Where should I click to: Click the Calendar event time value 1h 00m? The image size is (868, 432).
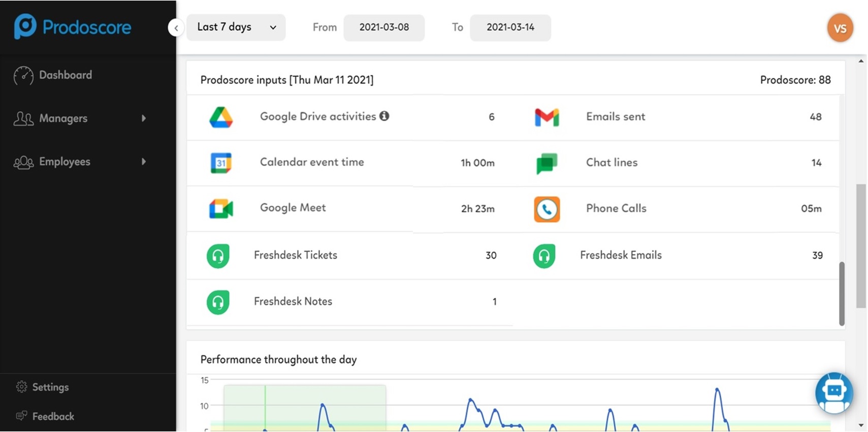pyautogui.click(x=477, y=163)
